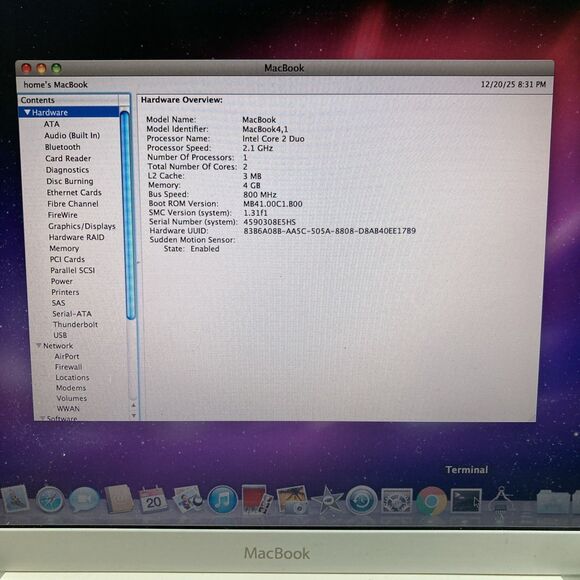Launch iMovie star icon in Dock

327,500
